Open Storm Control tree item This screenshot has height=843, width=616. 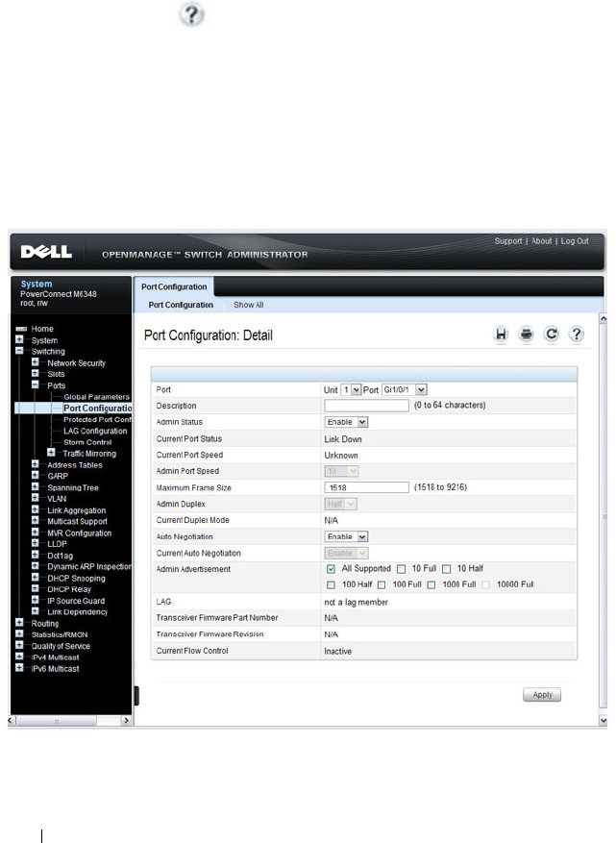[87, 442]
